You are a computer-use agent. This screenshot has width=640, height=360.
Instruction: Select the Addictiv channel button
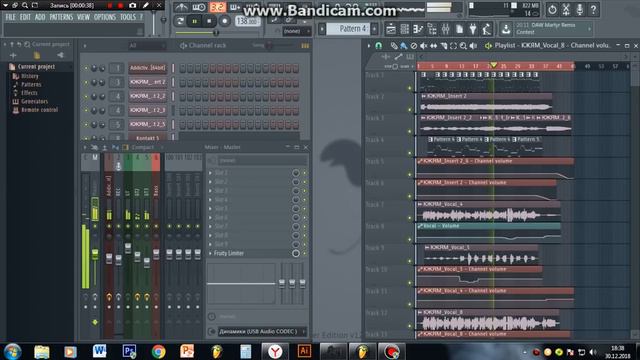point(148,68)
